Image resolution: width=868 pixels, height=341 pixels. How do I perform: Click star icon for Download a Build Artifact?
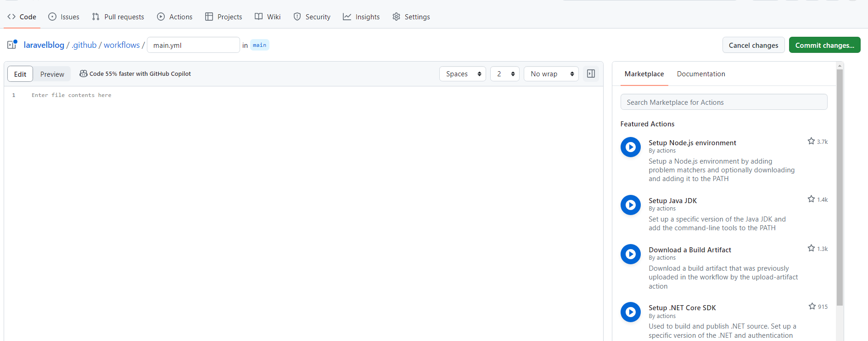(x=811, y=248)
